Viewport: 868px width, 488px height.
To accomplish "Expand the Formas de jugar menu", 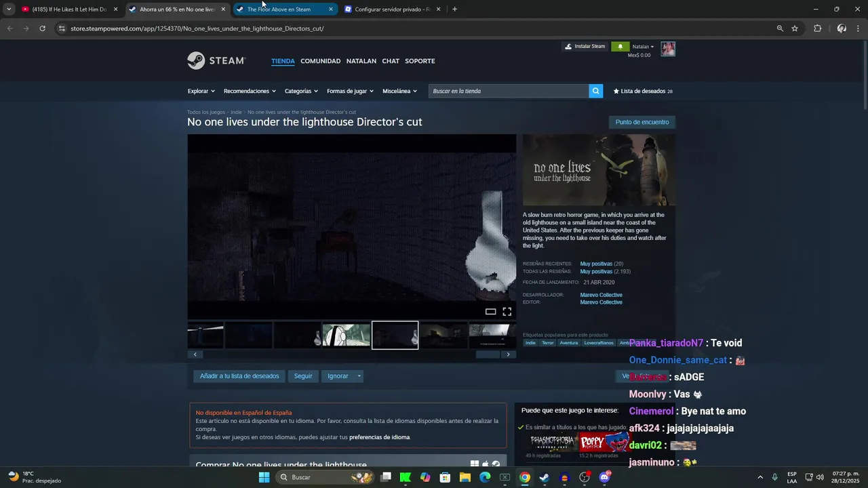I will pyautogui.click(x=351, y=91).
